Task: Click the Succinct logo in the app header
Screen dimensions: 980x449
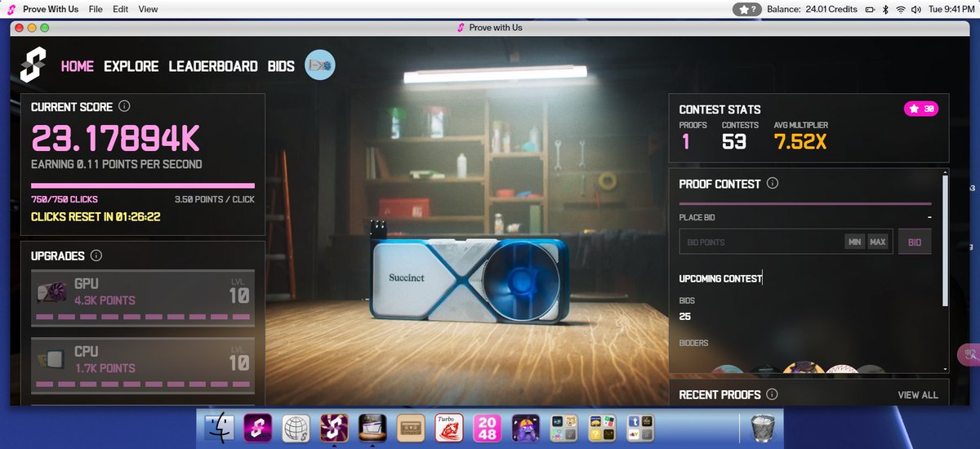Action: [33, 65]
